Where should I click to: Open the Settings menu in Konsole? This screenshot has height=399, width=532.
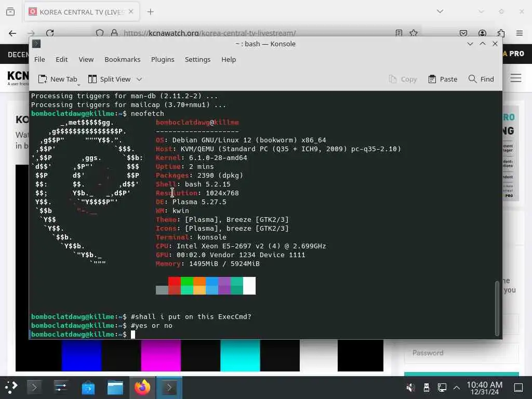click(197, 59)
